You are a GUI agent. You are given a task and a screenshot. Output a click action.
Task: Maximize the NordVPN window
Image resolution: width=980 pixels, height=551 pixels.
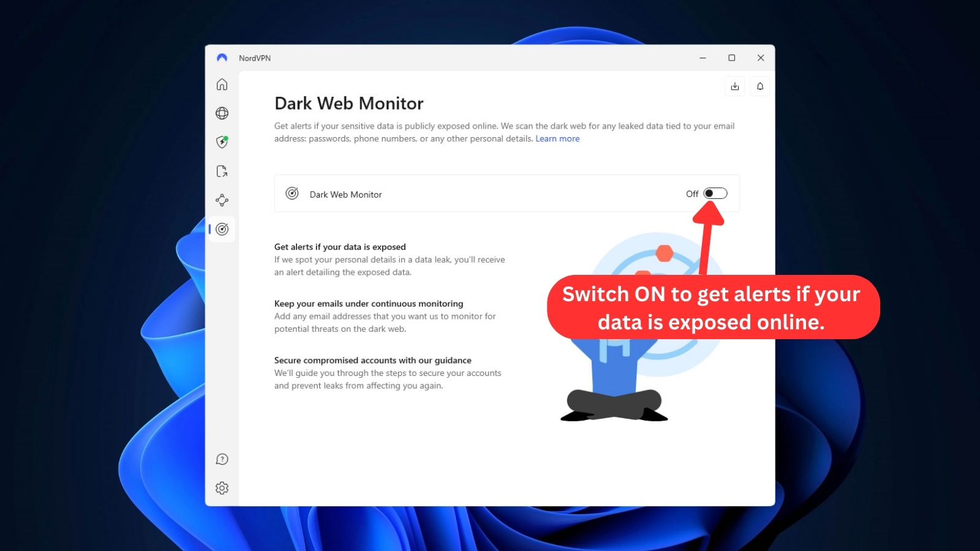pos(731,58)
